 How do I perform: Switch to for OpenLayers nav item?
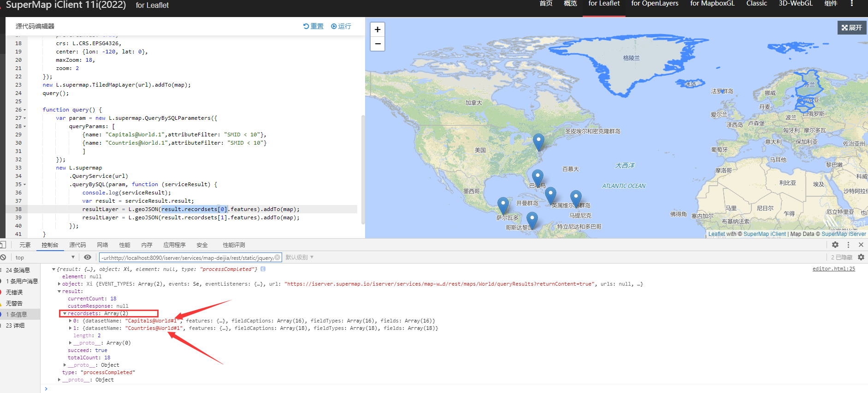point(655,4)
